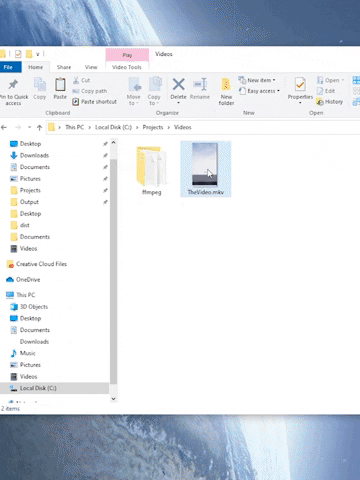The height and width of the screenshot is (480, 360).
Task: Open Customize Quick Access Toolbar arrow
Action: point(38,54)
